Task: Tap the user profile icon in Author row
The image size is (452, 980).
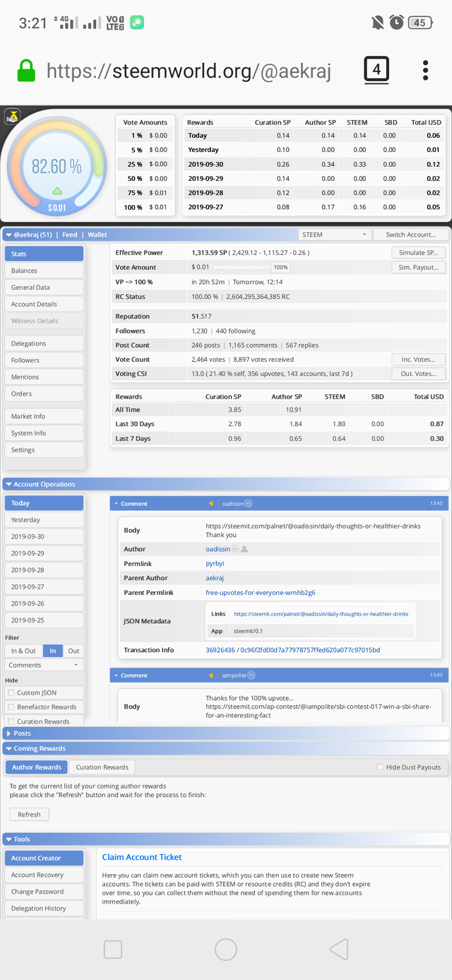Action: [244, 549]
